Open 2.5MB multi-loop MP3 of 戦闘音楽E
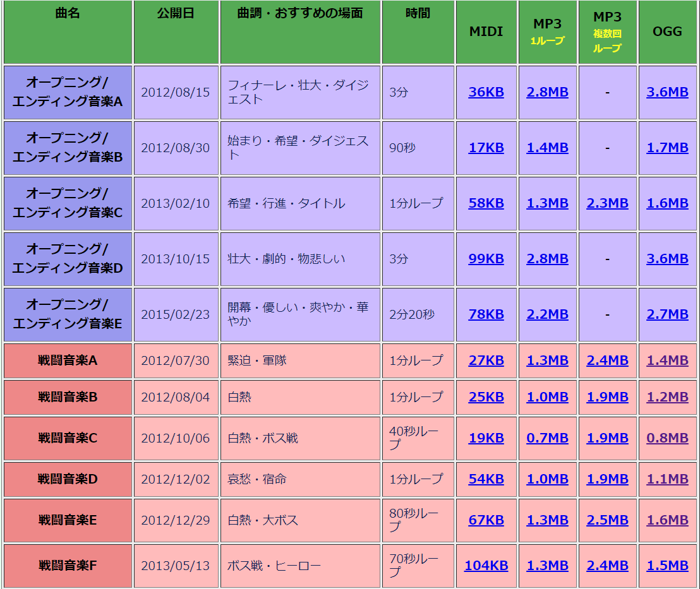Viewport: 700px width, 589px height. 608,520
